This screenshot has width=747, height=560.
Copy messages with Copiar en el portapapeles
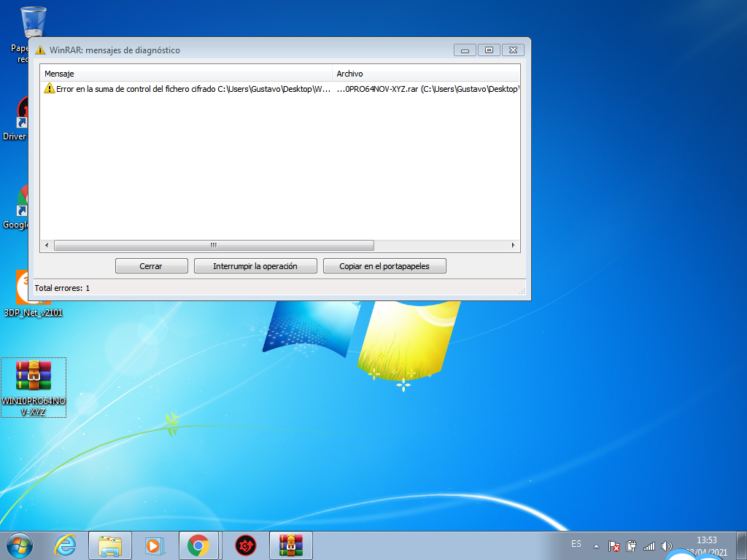tap(384, 265)
